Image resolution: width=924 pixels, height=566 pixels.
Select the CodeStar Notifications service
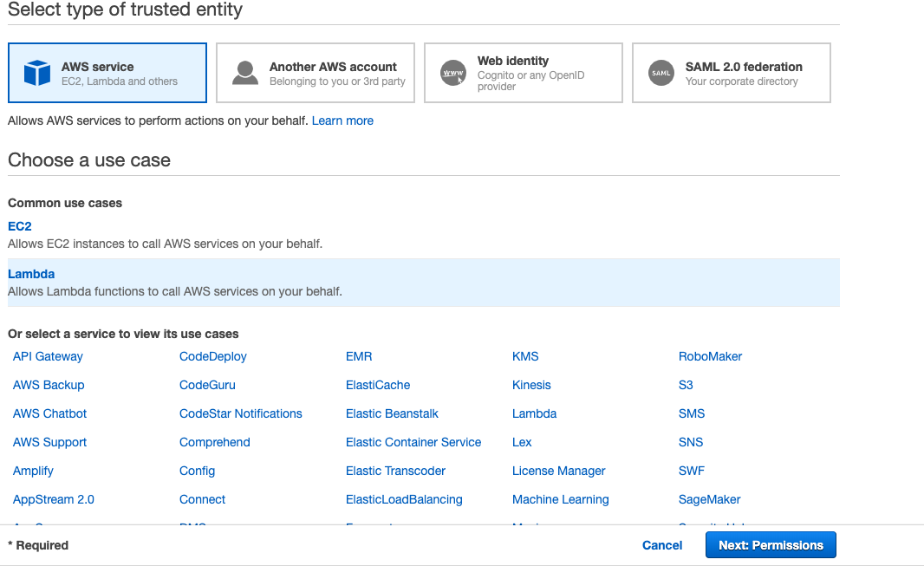240,413
